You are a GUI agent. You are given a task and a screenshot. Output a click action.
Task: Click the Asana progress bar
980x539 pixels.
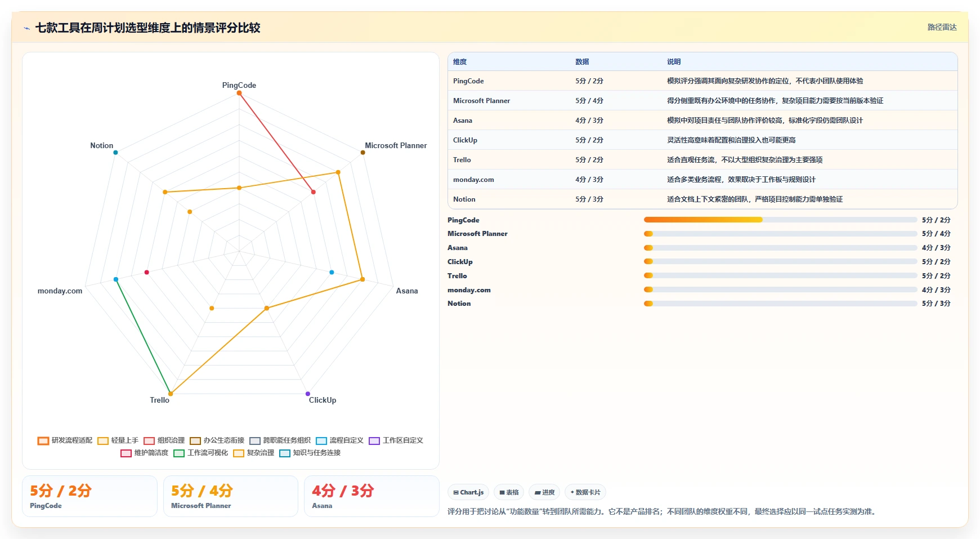pyautogui.click(x=780, y=248)
